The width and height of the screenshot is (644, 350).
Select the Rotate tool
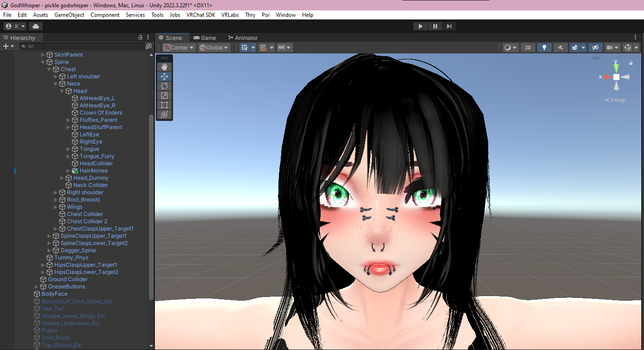point(164,86)
